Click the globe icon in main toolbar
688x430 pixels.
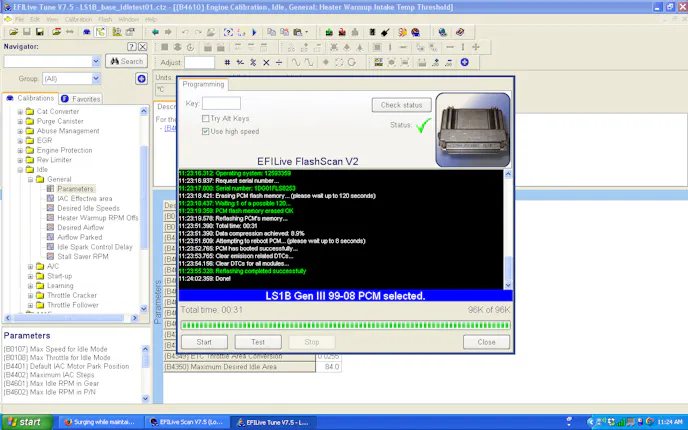(442, 32)
